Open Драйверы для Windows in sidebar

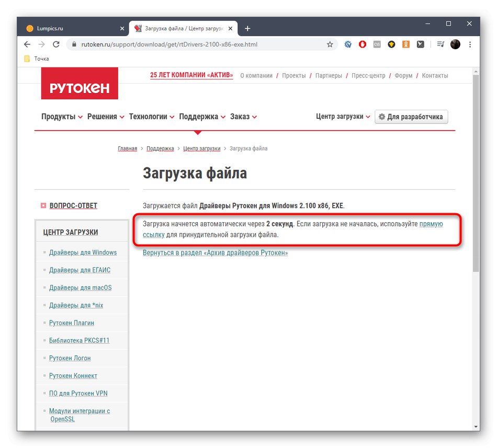[x=83, y=252]
